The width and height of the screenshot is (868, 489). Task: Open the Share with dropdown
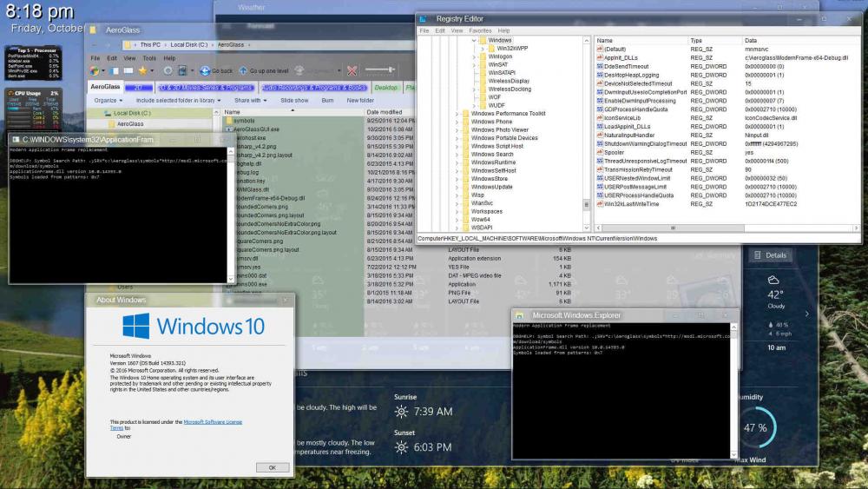click(x=251, y=100)
